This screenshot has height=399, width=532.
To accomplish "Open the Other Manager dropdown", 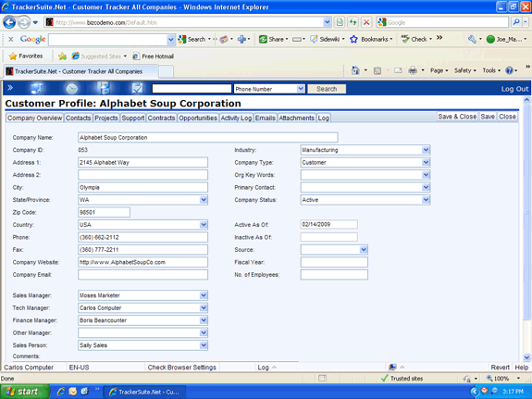I will point(204,332).
